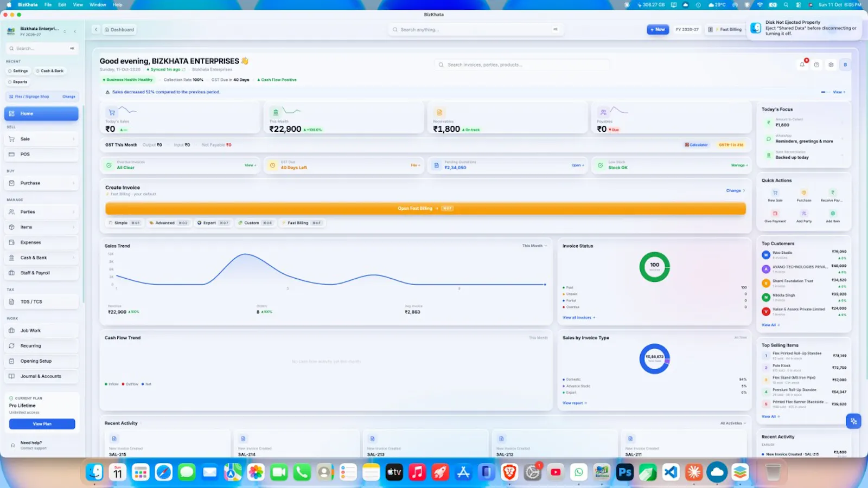Click the View all invoices link
Viewport: 868px width, 488px height.
579,318
